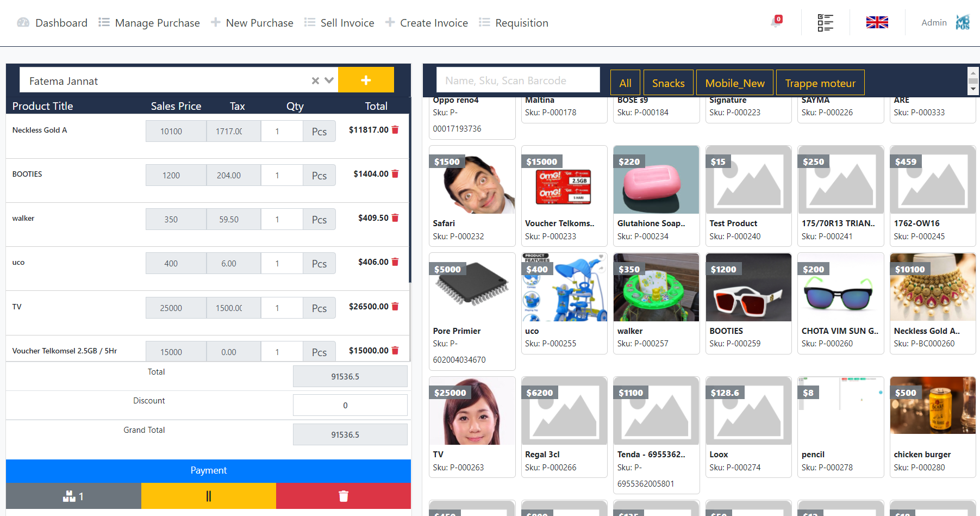Click the notification bell icon

[x=776, y=23]
